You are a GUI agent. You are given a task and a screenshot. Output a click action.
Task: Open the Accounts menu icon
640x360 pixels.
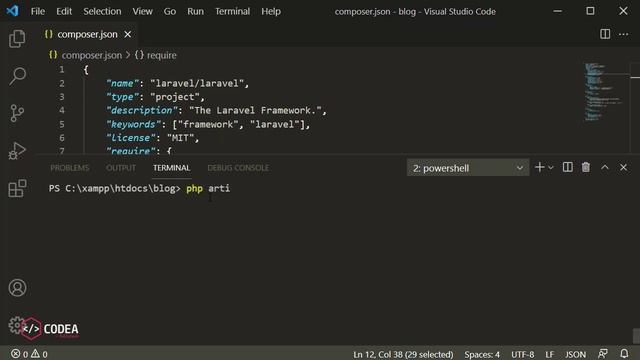[17, 288]
